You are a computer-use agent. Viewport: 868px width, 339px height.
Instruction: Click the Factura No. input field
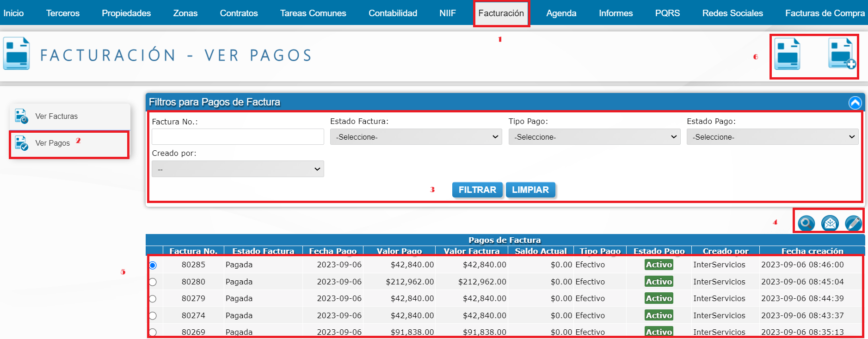click(238, 137)
